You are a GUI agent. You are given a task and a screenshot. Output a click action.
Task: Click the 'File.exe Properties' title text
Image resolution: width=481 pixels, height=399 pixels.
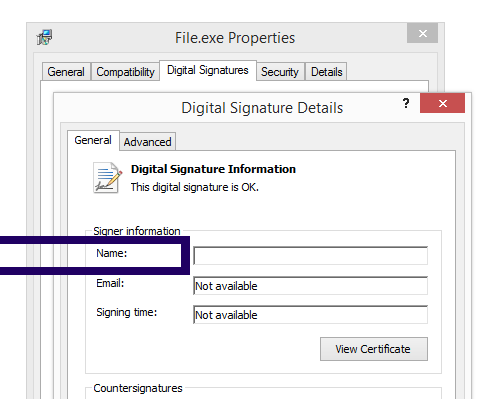pyautogui.click(x=235, y=38)
